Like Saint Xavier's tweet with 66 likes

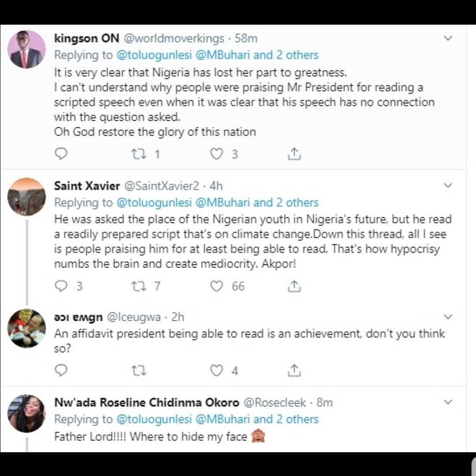click(x=216, y=286)
